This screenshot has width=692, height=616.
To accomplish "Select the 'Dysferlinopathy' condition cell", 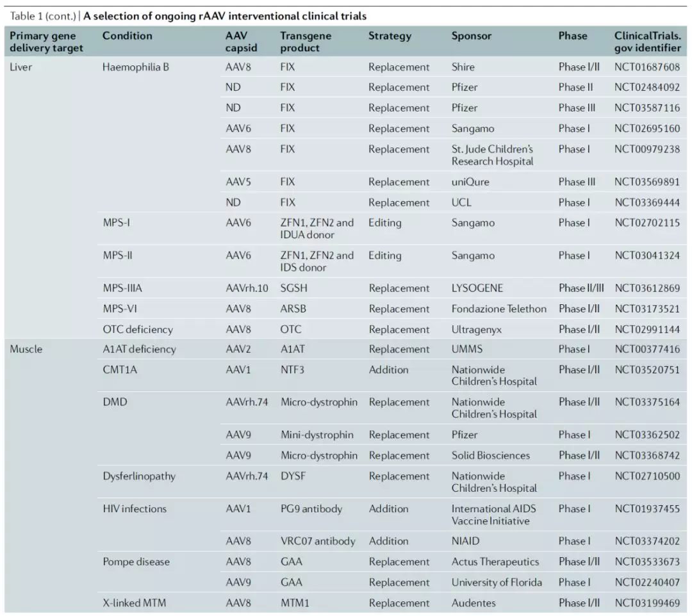I will pos(139,476).
